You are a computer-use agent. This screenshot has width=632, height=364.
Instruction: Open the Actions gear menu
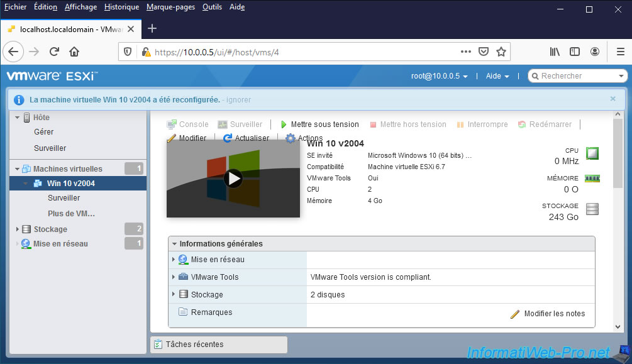tap(291, 138)
